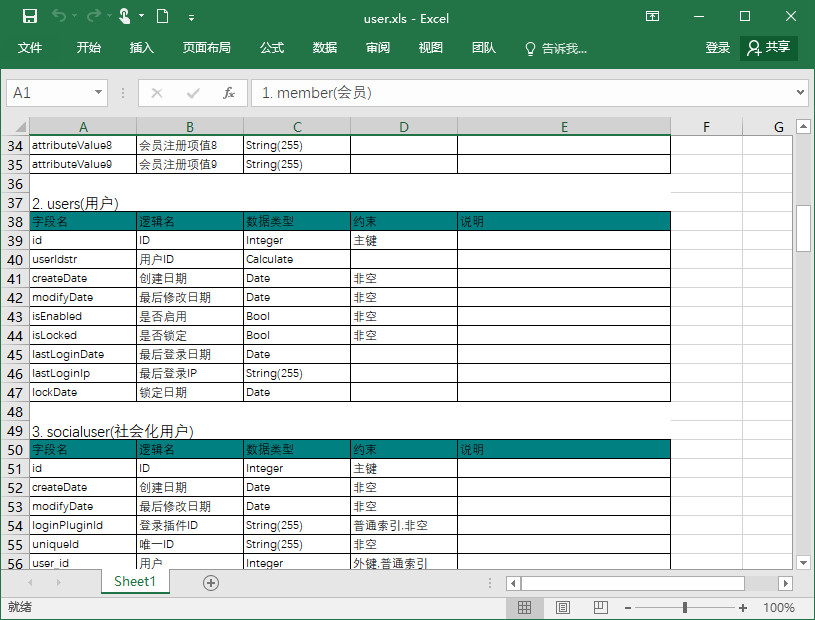815x620 pixels.
Task: Click cell '普通索引,非空'
Action: click(x=404, y=525)
